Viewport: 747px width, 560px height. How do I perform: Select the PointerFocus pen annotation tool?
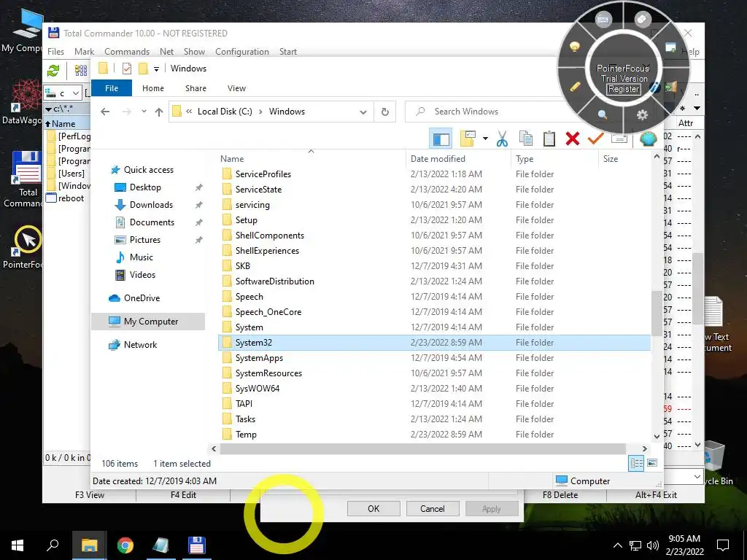tap(575, 87)
